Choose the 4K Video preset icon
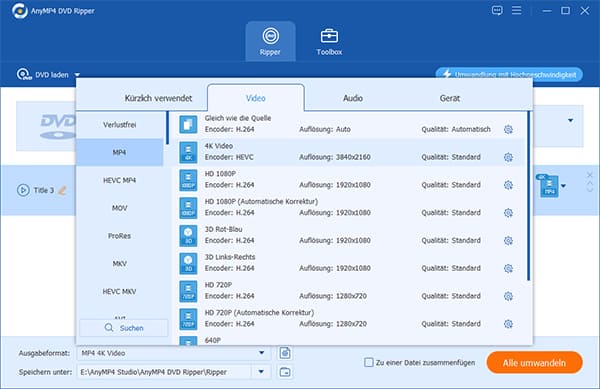600x389 pixels. [188, 152]
